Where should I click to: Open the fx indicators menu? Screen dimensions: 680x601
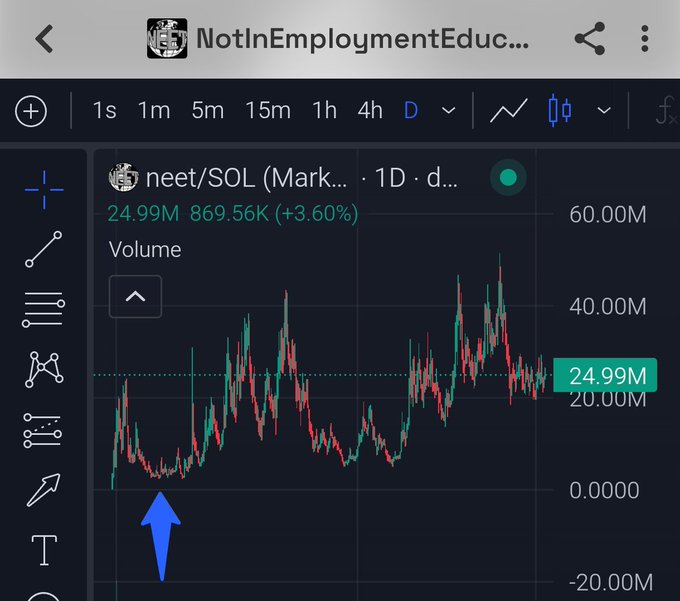tap(666, 111)
